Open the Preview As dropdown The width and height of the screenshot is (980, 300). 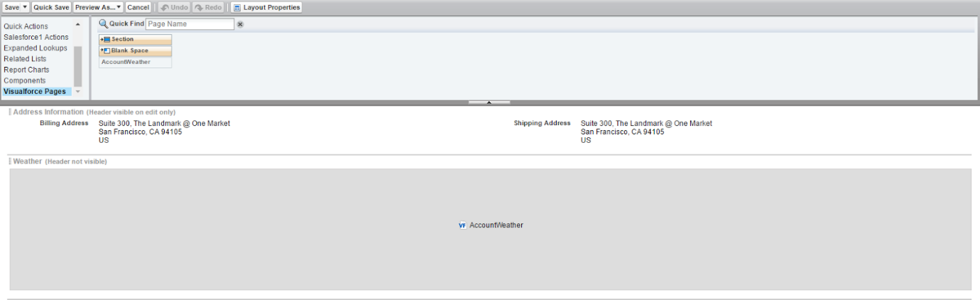click(x=98, y=7)
